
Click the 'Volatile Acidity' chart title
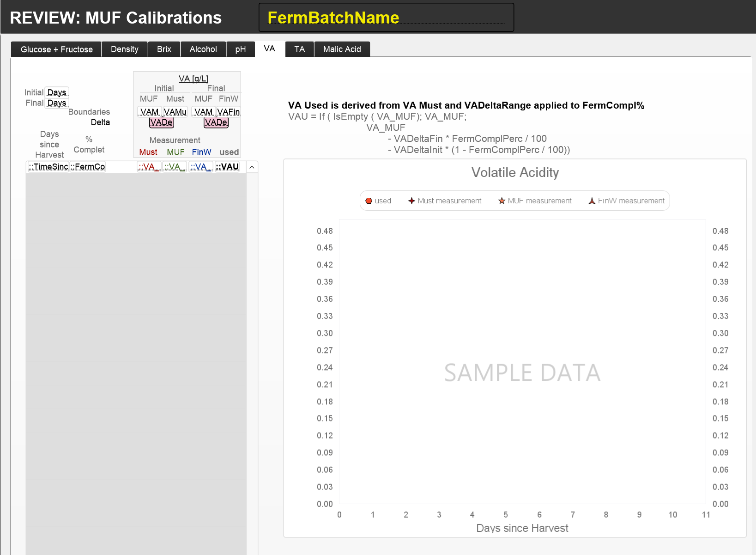click(x=515, y=172)
